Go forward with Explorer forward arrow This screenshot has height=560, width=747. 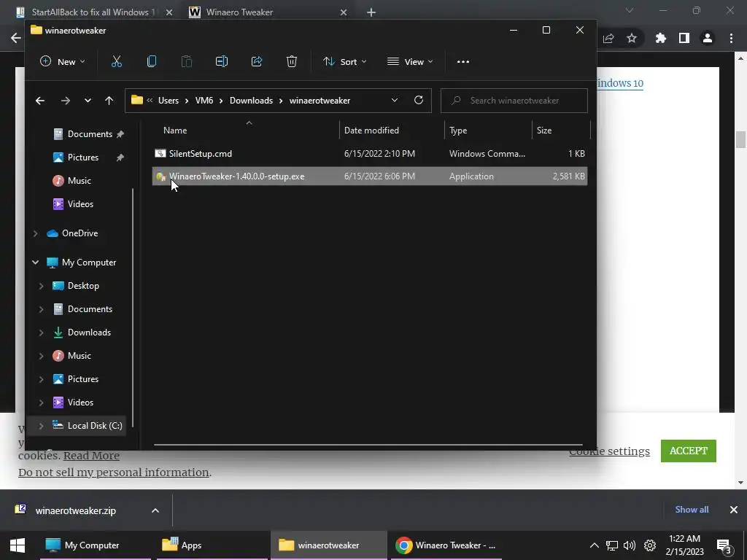pos(65,101)
